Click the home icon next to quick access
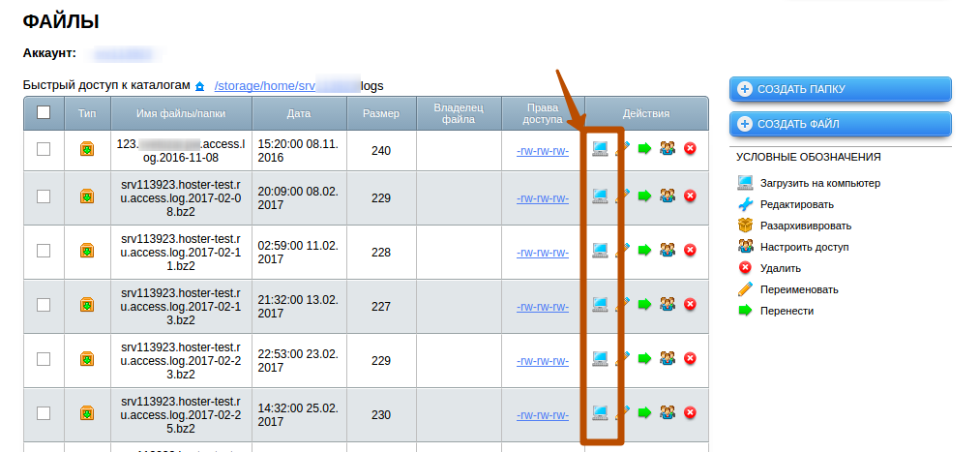980x452 pixels. click(x=200, y=86)
